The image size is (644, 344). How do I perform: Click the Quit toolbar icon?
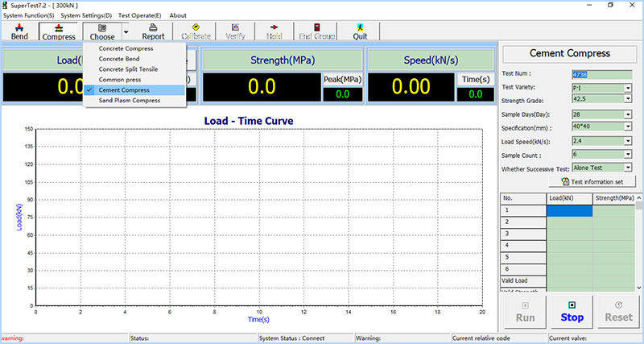pyautogui.click(x=359, y=31)
